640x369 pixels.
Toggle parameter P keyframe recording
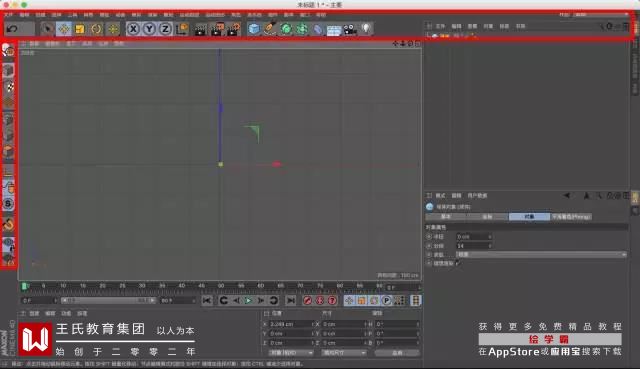(x=387, y=301)
